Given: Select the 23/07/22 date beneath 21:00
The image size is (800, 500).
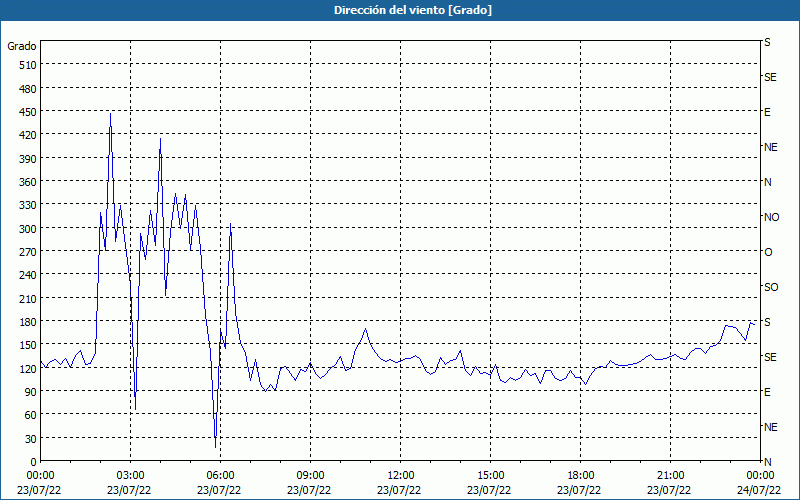Looking at the screenshot, I should pos(670,490).
